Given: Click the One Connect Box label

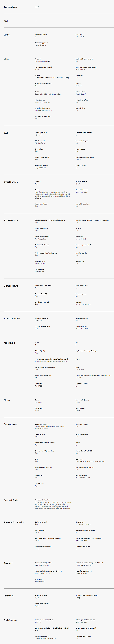Looking at the screenshot, I should 81,475.
